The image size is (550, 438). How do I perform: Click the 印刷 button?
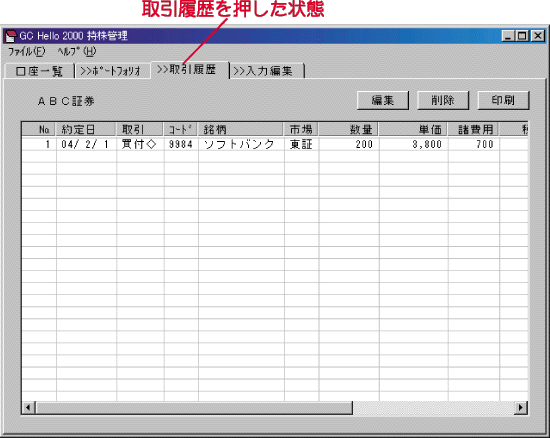click(503, 100)
